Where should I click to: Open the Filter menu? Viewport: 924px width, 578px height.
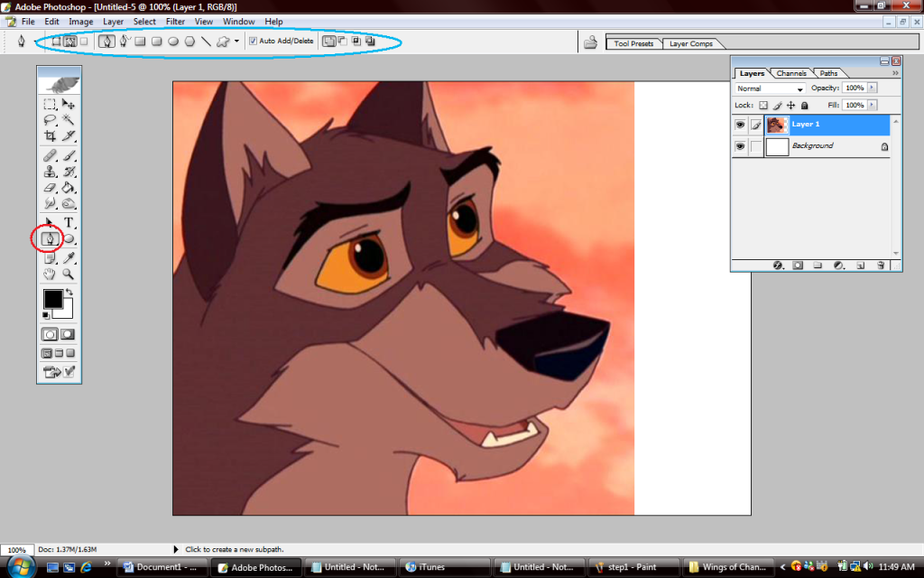pos(175,22)
